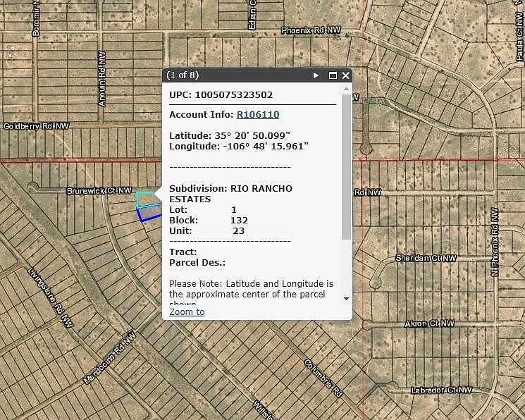Maximize the parcel info popup

coord(333,75)
